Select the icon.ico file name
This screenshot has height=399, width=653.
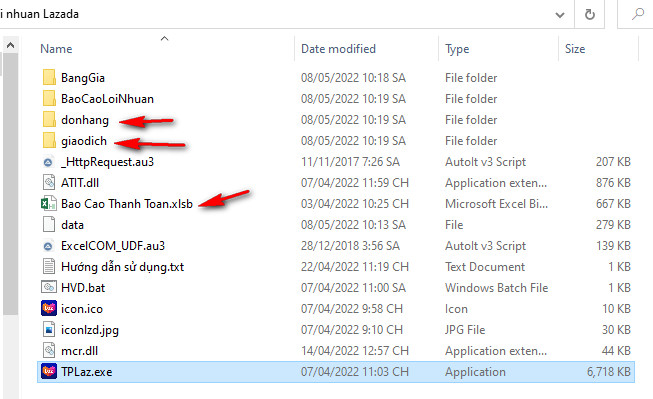pyautogui.click(x=82, y=309)
